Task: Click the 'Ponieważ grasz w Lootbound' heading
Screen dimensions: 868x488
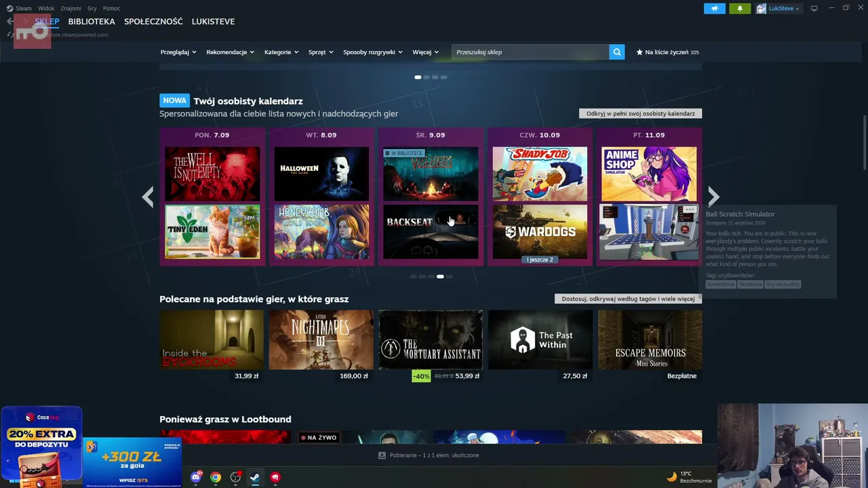Action: [225, 420]
